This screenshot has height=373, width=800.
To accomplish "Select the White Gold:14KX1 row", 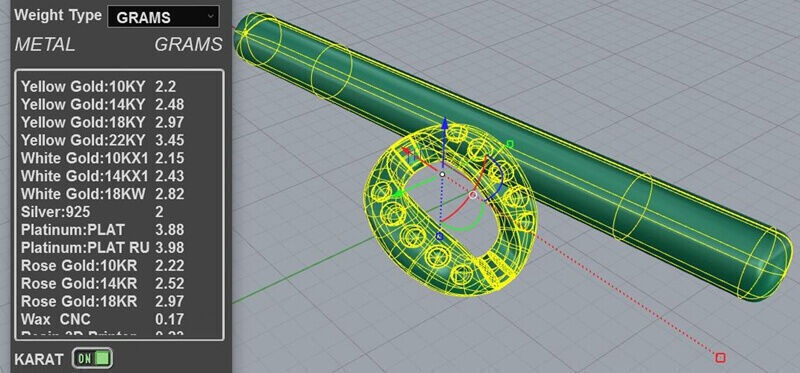I will tap(119, 176).
